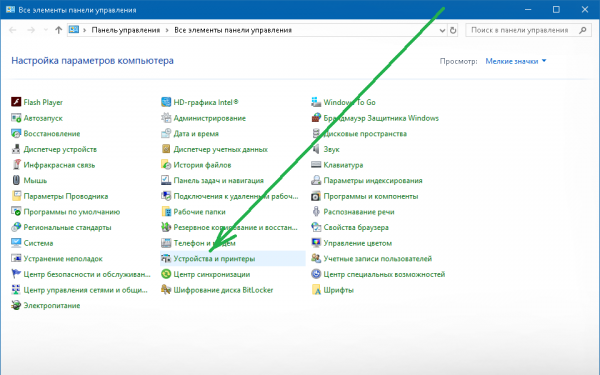This screenshot has width=600, height=375.
Task: Open the Мышь settings icon
Action: 16,180
